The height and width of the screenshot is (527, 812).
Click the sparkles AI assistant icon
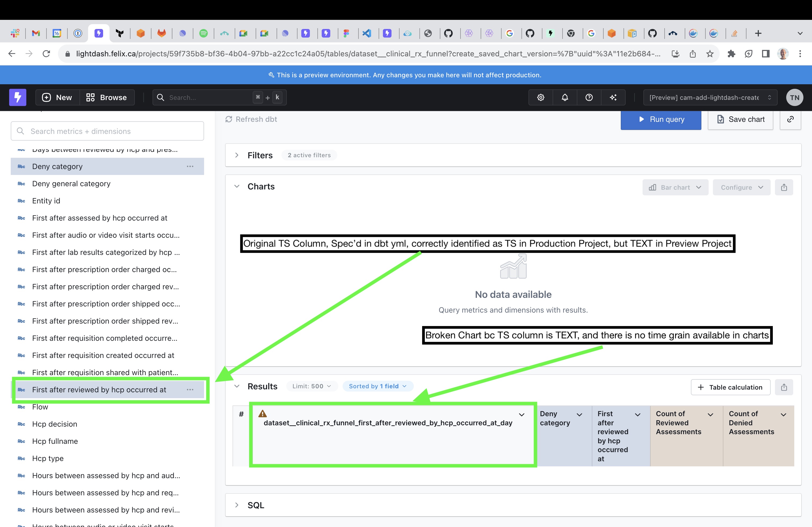tap(613, 97)
